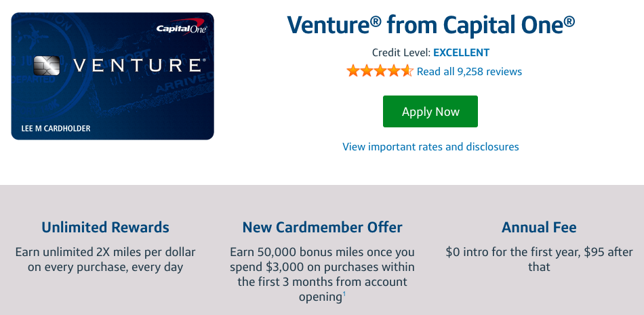
Task: Click the EXCELLENT credit level text
Action: (x=461, y=53)
